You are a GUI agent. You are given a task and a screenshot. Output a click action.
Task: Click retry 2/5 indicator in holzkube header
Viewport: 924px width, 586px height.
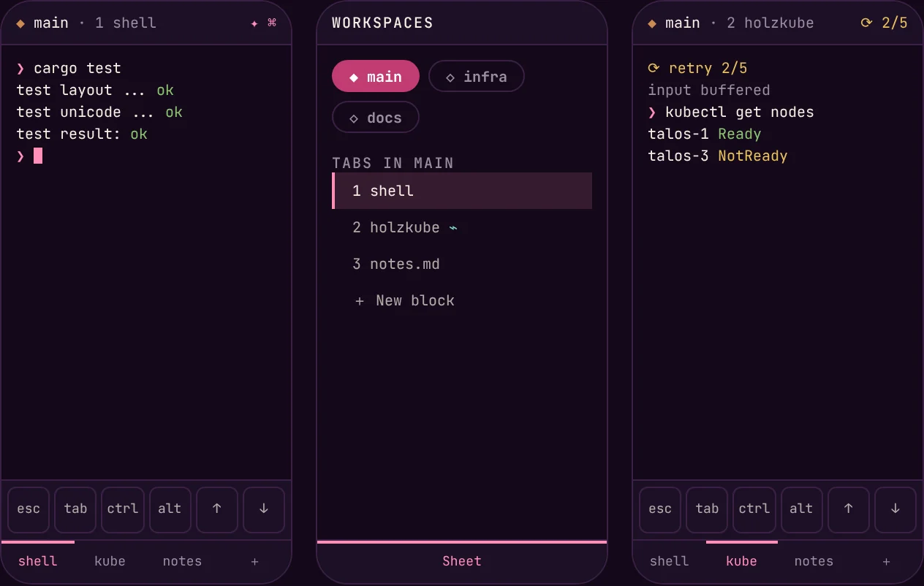884,23
